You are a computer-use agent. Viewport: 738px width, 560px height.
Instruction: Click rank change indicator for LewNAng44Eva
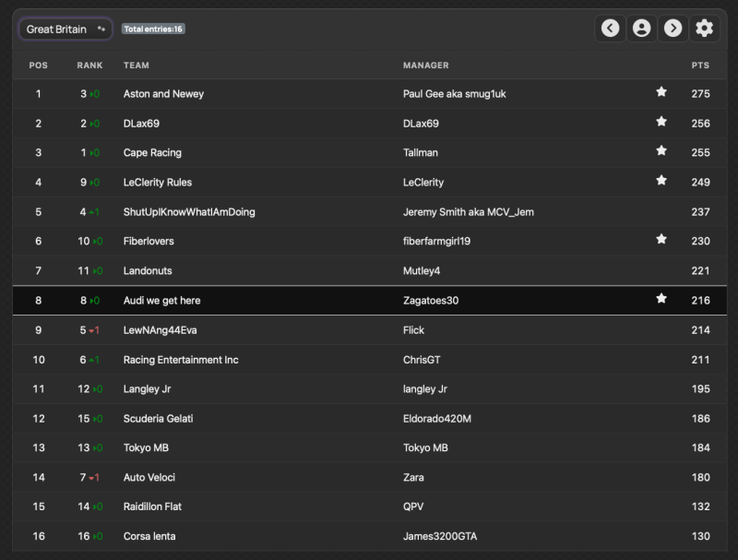click(x=94, y=331)
